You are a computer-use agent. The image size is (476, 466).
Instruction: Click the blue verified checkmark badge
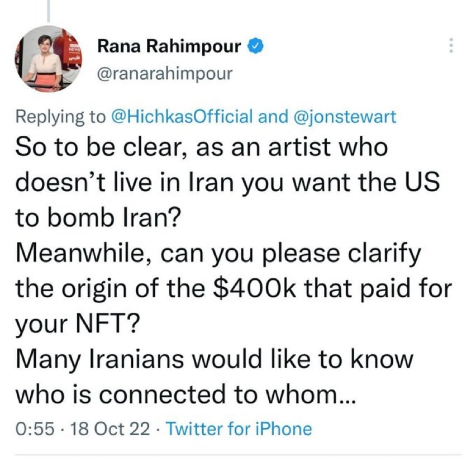256,46
